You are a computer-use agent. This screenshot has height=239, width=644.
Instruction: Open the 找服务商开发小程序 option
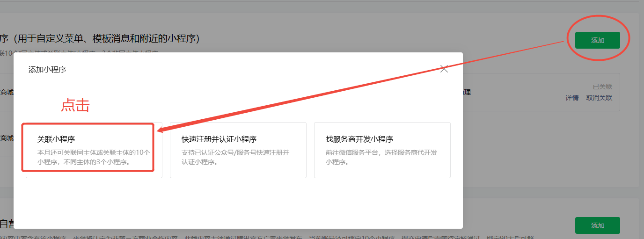click(382, 150)
